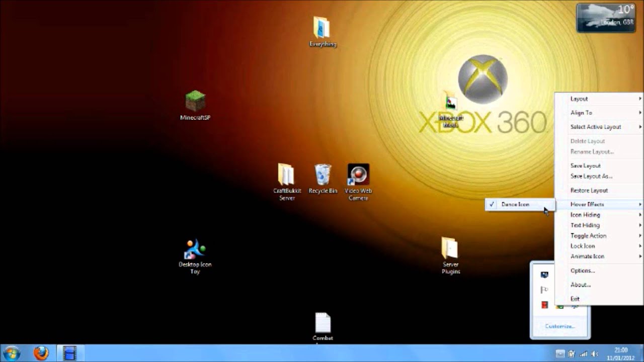644x362 pixels.
Task: Expand the Layout submenu
Action: tap(599, 99)
